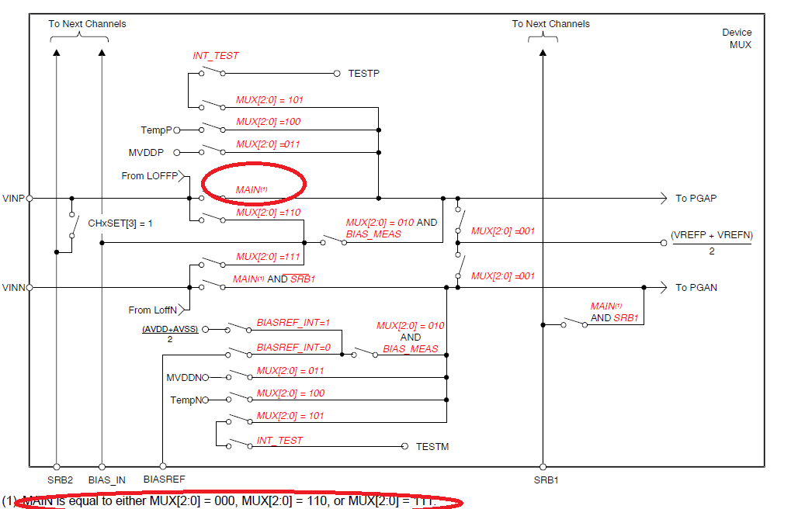Click the (VREFP + VREFN) label
Viewport: 812px width, 509px height.
click(712, 235)
